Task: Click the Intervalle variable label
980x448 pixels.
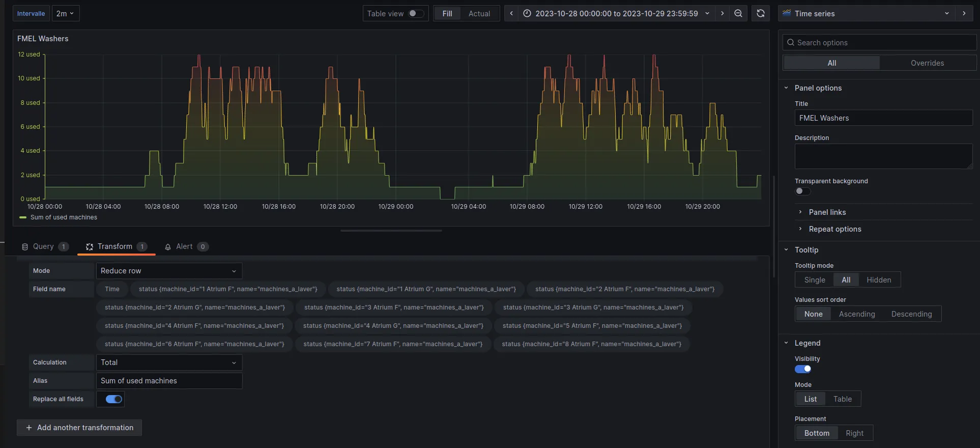Action: 31,14
